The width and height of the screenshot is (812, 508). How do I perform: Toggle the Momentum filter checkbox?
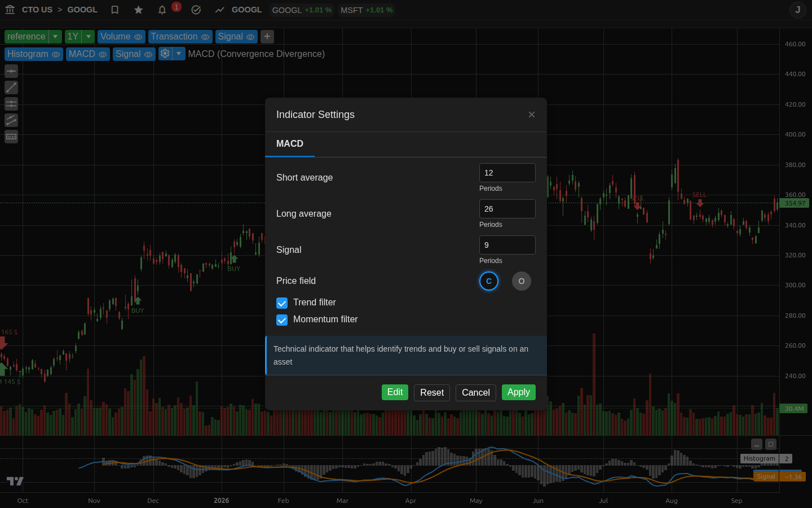pos(282,320)
